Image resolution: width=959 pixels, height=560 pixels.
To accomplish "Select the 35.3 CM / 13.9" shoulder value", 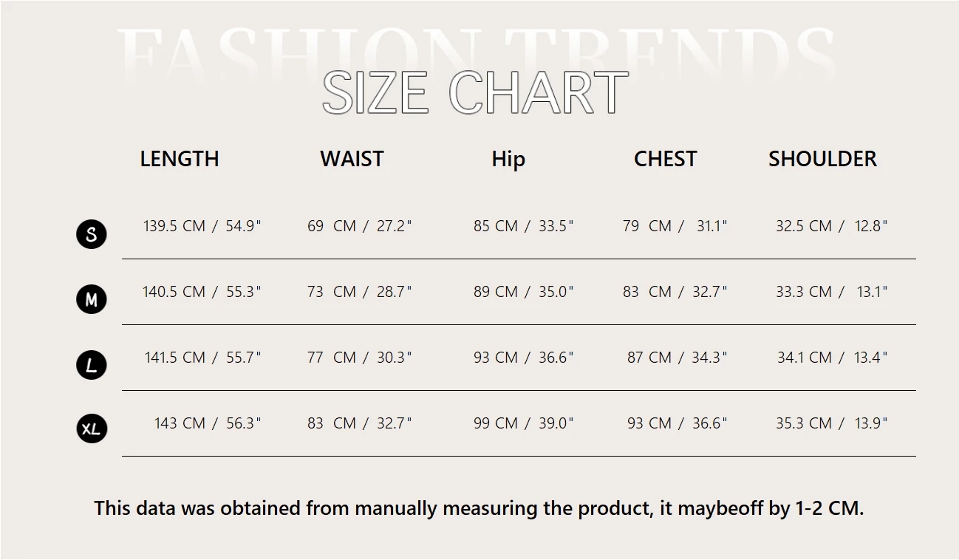I will pyautogui.click(x=831, y=423).
